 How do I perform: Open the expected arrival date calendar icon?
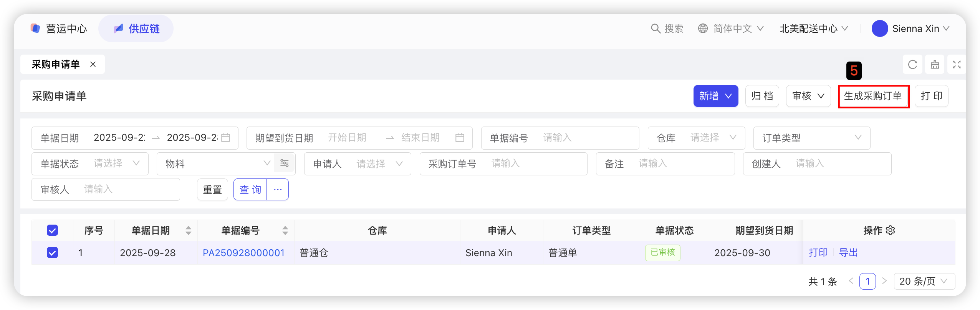pos(460,138)
